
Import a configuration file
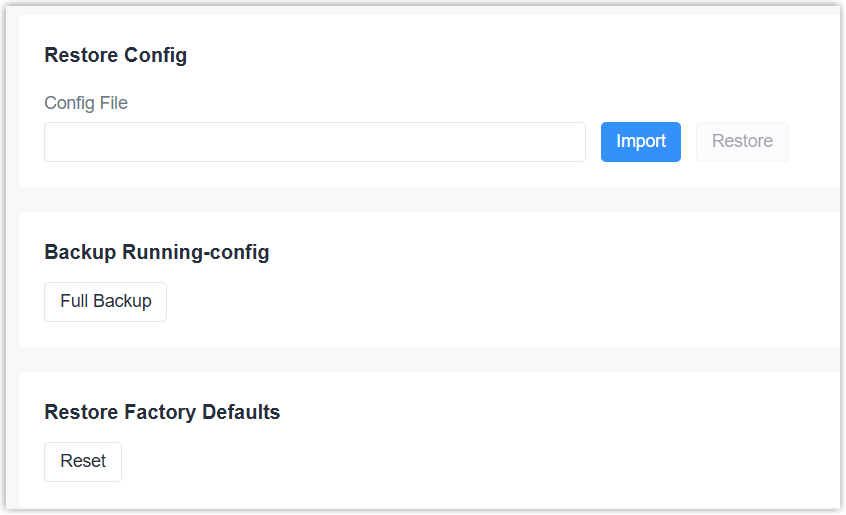point(640,142)
